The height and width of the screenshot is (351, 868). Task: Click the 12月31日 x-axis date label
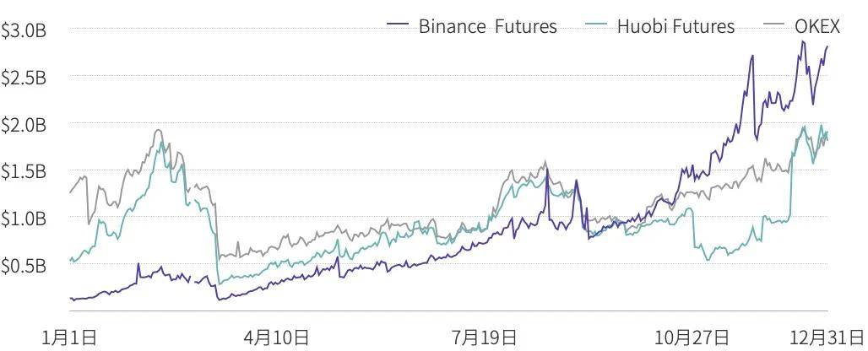826,337
